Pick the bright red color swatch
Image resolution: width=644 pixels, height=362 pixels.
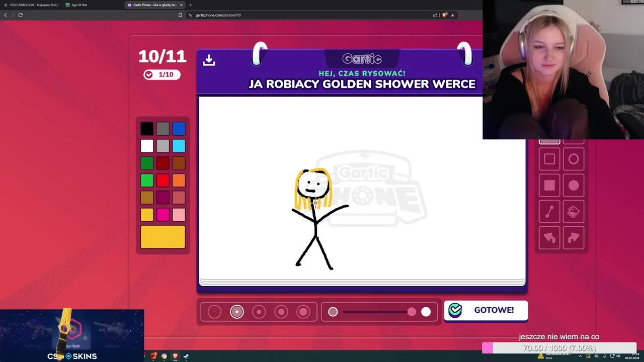tap(163, 180)
